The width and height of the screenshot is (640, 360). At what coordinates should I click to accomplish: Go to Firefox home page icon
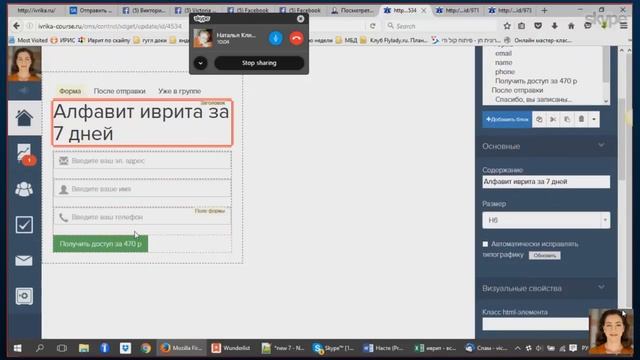pyautogui.click(x=571, y=26)
